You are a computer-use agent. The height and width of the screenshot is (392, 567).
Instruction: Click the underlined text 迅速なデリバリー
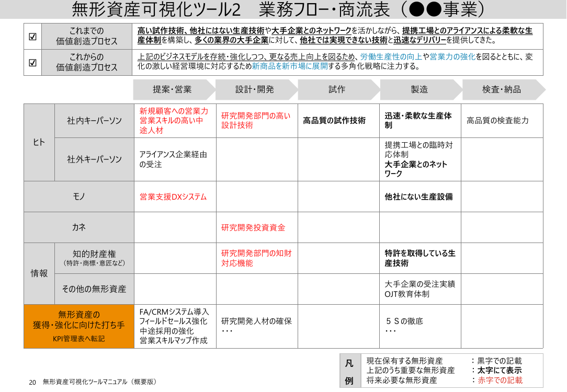coord(420,40)
